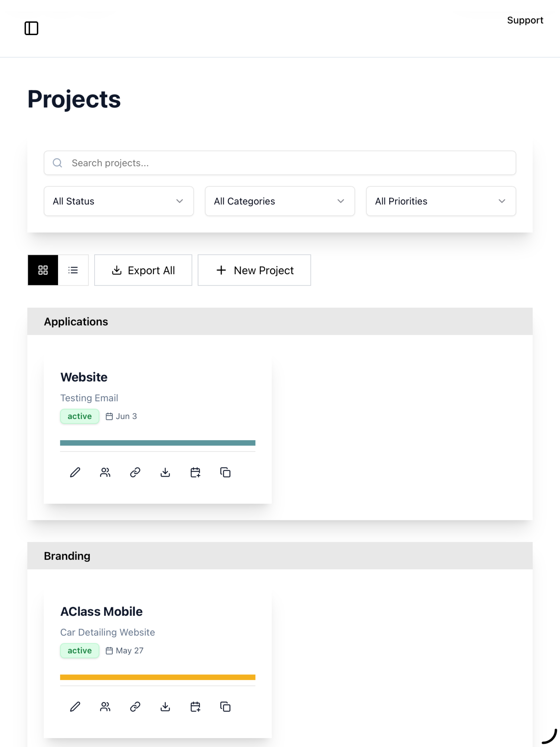Open the Support link
The width and height of the screenshot is (560, 747).
coord(525,20)
